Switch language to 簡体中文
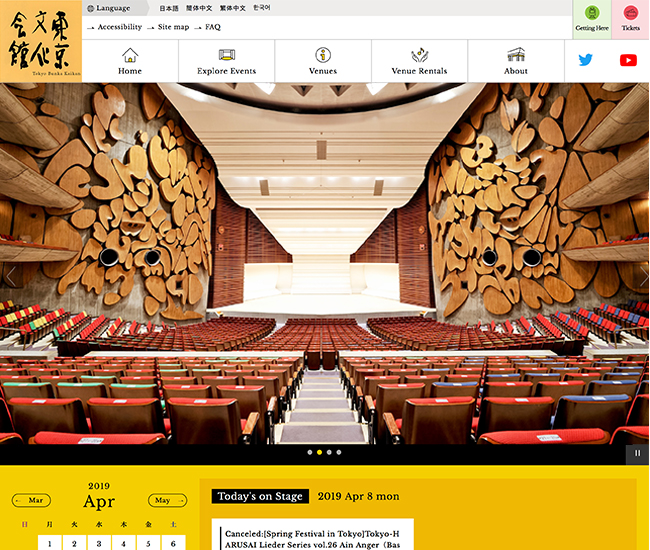 (199, 8)
